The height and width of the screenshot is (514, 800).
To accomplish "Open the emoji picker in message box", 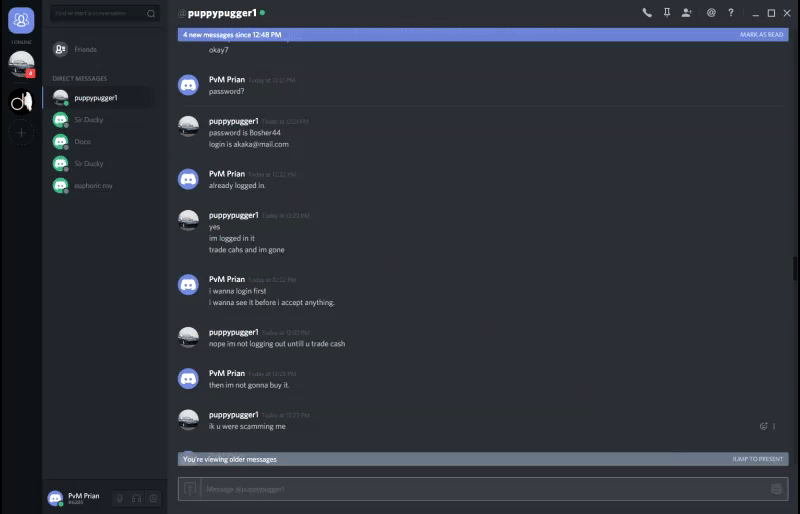I will coord(776,489).
